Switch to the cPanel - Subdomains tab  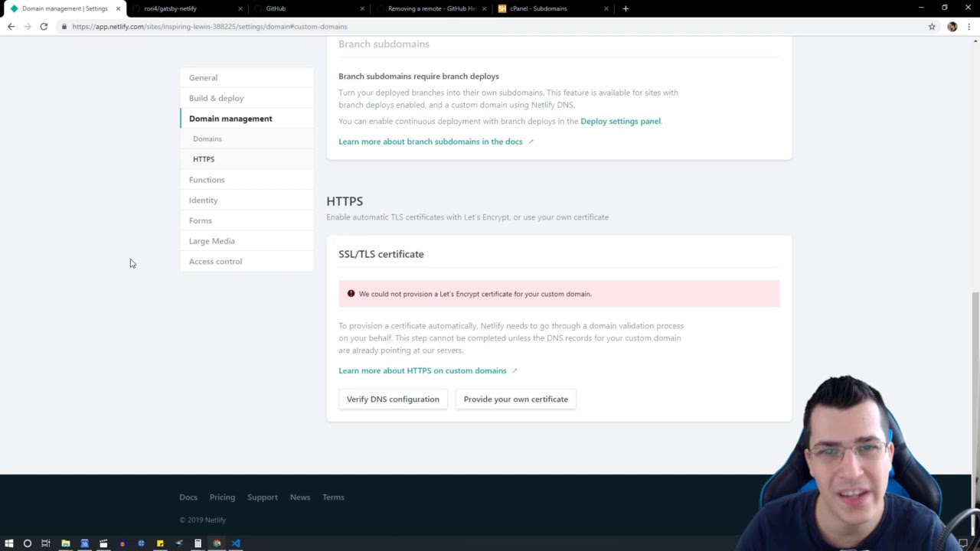click(x=551, y=8)
